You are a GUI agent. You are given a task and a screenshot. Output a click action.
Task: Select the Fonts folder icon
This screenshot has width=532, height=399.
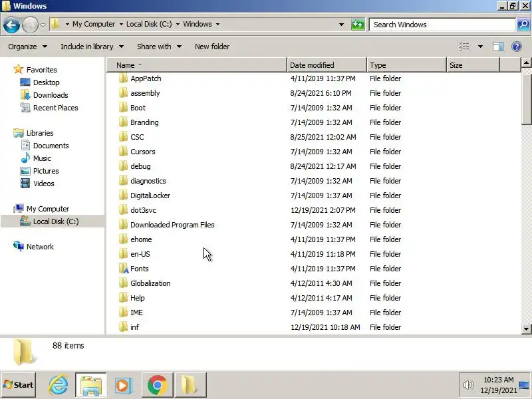pyautogui.click(x=124, y=269)
